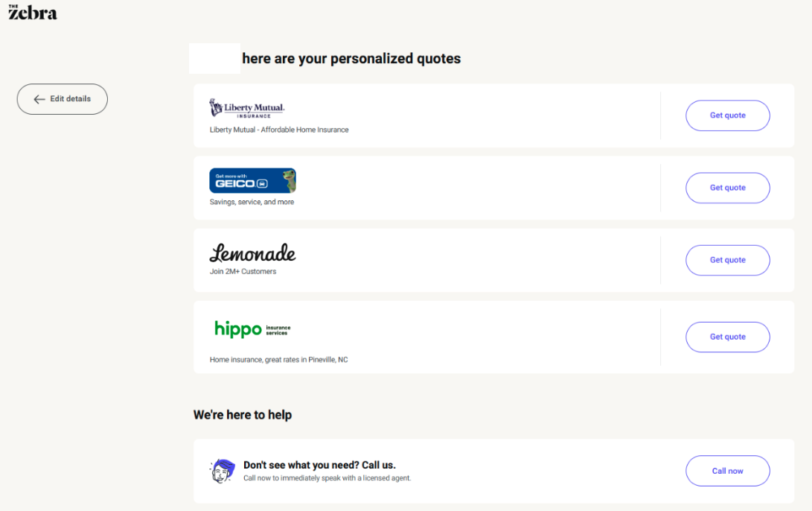This screenshot has height=511, width=812.
Task: Click The Zebra logo
Action: click(x=32, y=12)
